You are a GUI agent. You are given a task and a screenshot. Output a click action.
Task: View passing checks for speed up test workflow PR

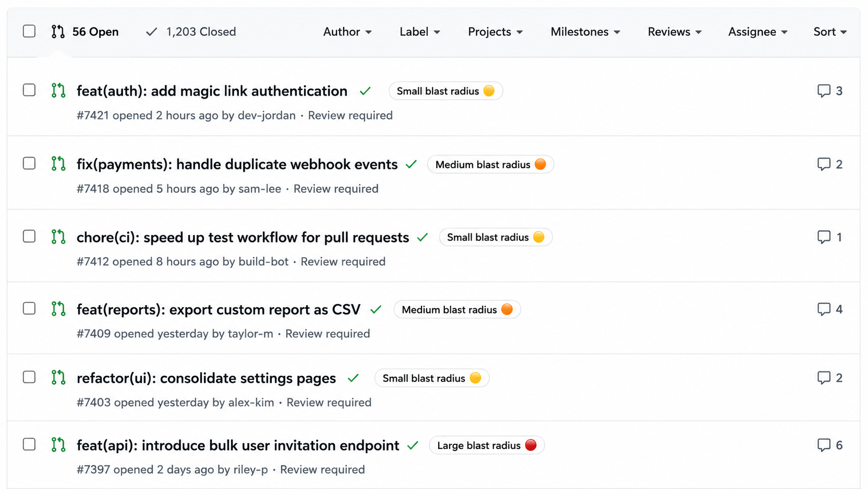click(423, 237)
